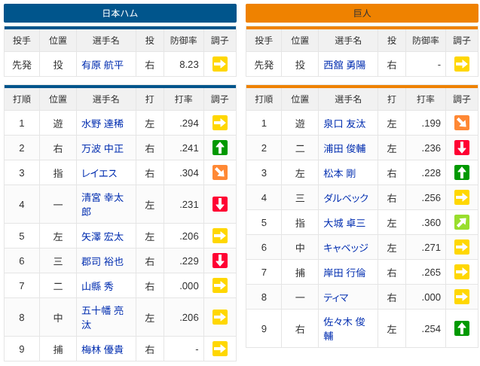Click the orange down-right arrow icon for 泉口 友汰
Image resolution: width=480 pixels, height=366 pixels.
pyautogui.click(x=462, y=123)
